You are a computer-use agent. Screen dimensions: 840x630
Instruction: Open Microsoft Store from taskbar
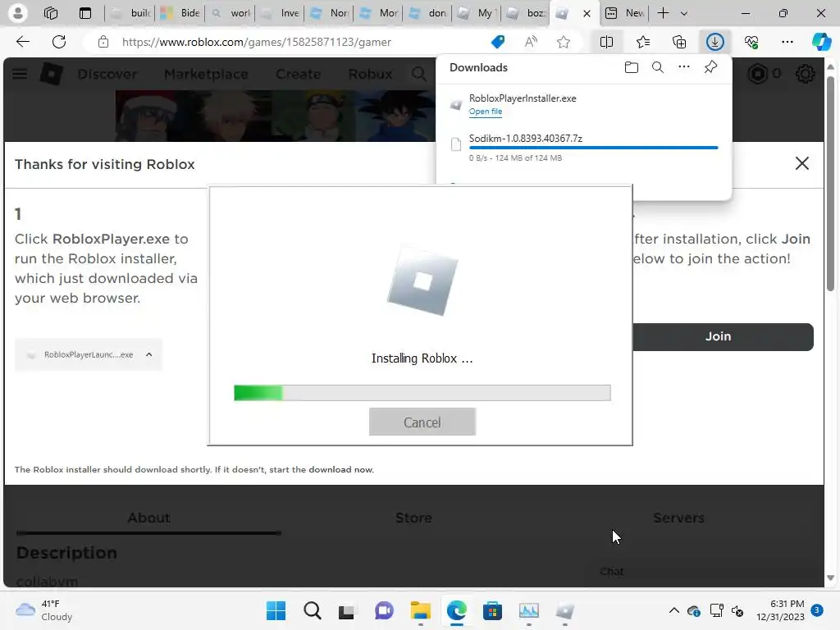pyautogui.click(x=492, y=610)
